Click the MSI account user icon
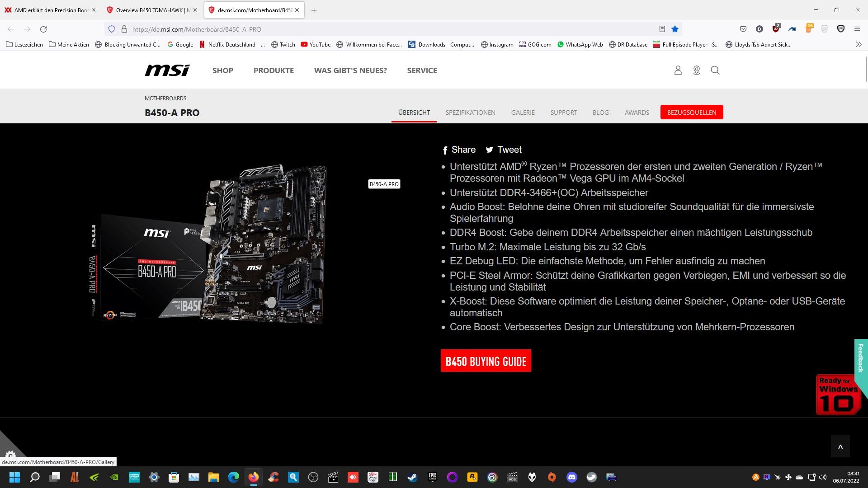868x488 pixels. coord(678,70)
